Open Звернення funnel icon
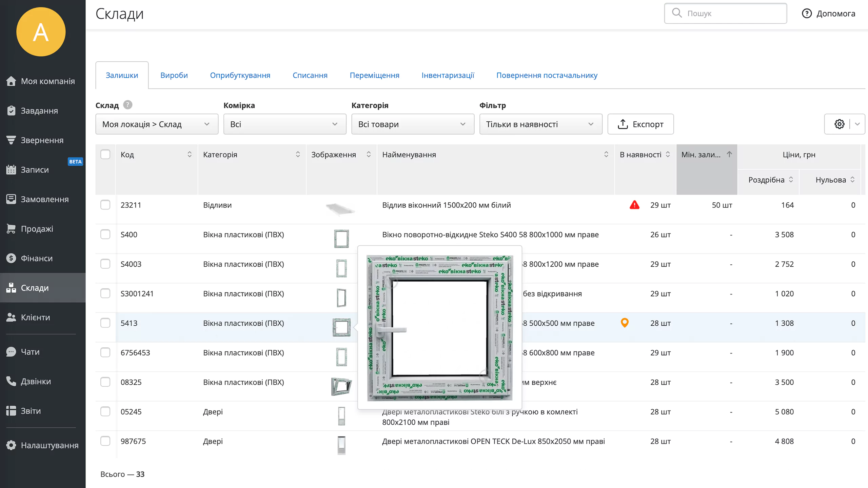Viewport: 868px width, 488px height. pyautogui.click(x=11, y=140)
